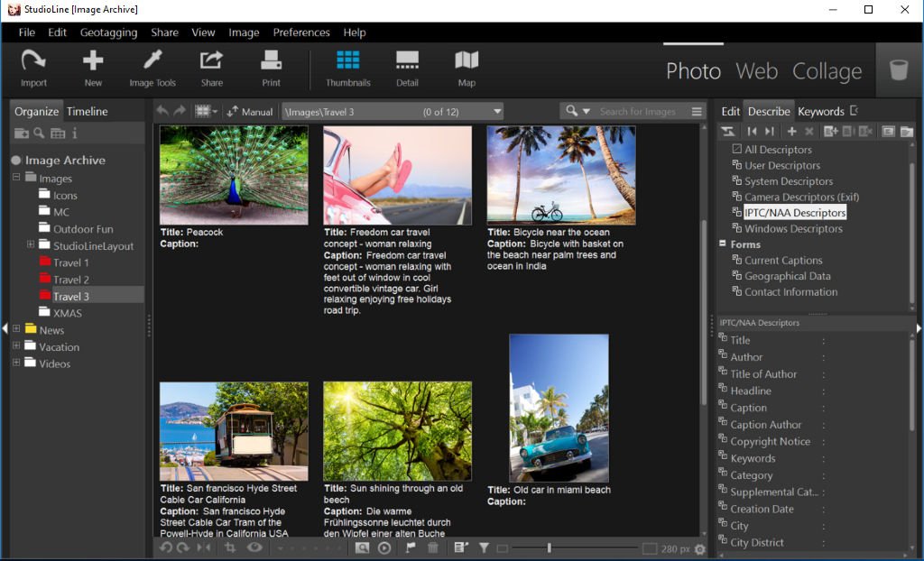Click the descriptor transfer arrows icon
This screenshot has height=561, width=924.
pyautogui.click(x=728, y=132)
